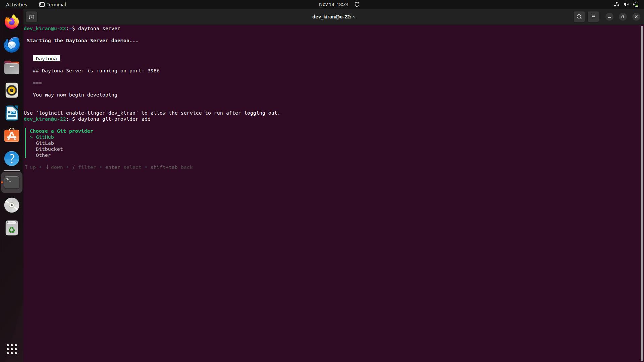This screenshot has width=644, height=362.
Task: Click the terminal vertical scrollbar
Action: (642, 193)
